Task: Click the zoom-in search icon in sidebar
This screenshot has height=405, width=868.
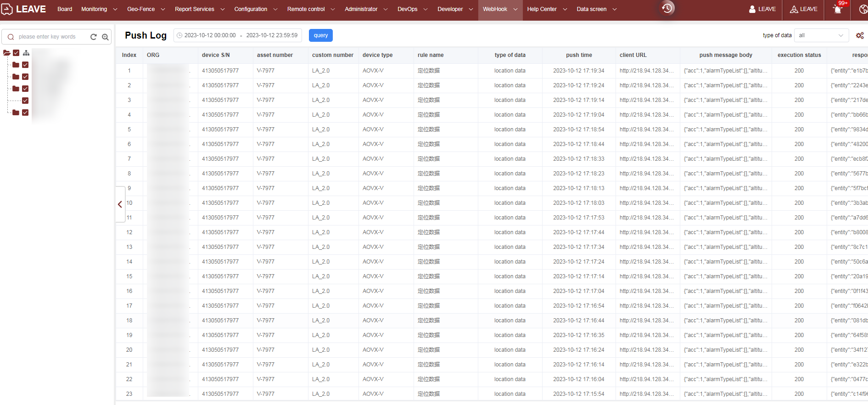Action: 105,37
